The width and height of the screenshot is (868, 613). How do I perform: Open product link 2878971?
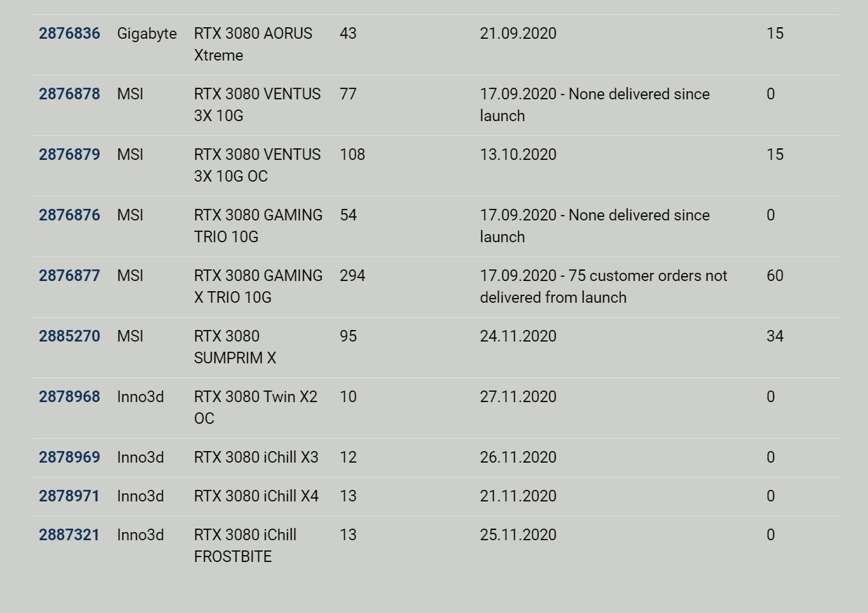[69, 496]
